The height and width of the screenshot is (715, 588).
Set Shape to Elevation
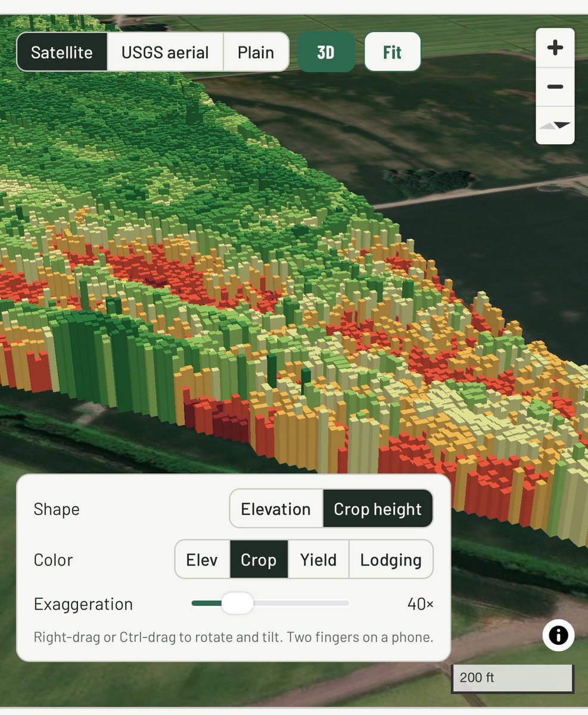[276, 509]
